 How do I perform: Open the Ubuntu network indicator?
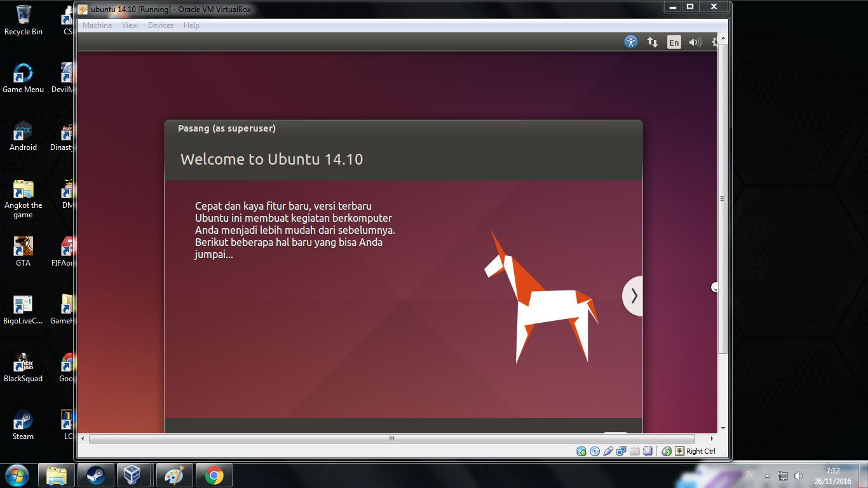click(x=653, y=42)
